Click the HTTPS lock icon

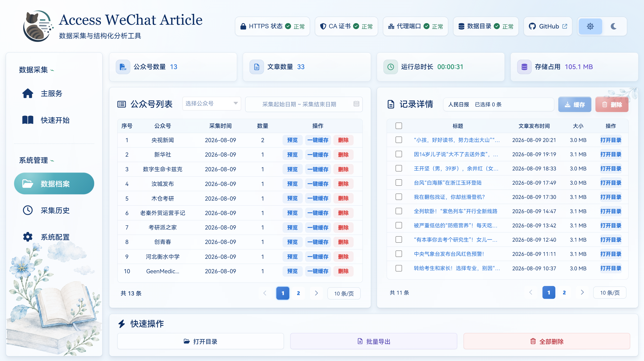(x=243, y=26)
